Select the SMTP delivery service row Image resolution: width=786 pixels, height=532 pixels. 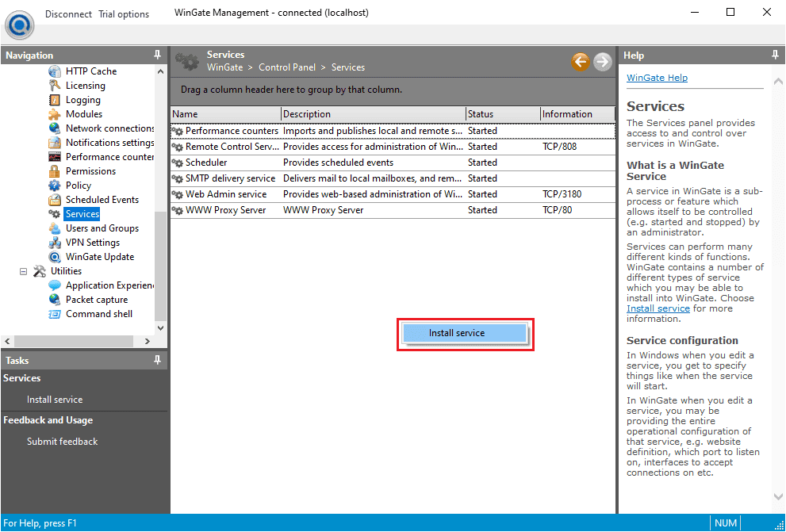point(393,178)
